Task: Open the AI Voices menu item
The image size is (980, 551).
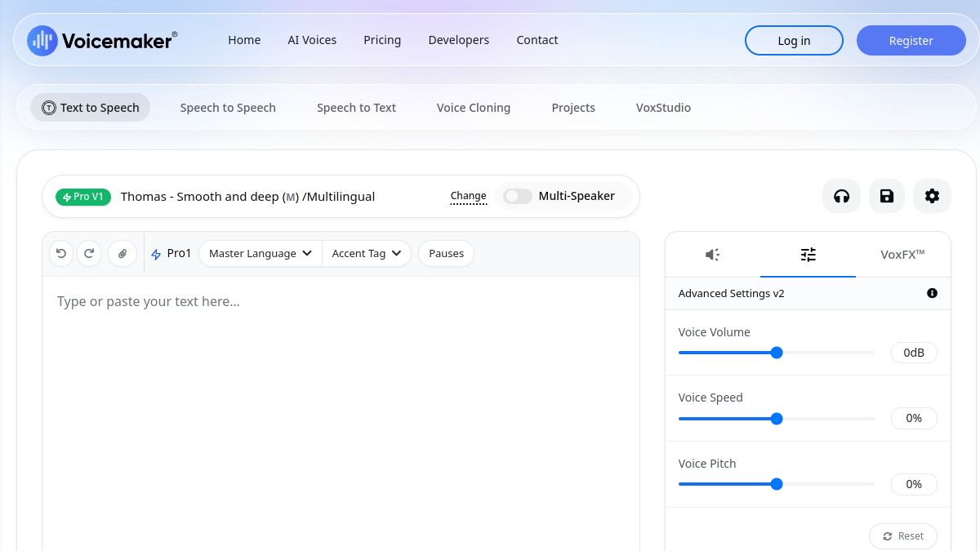Action: 312,40
